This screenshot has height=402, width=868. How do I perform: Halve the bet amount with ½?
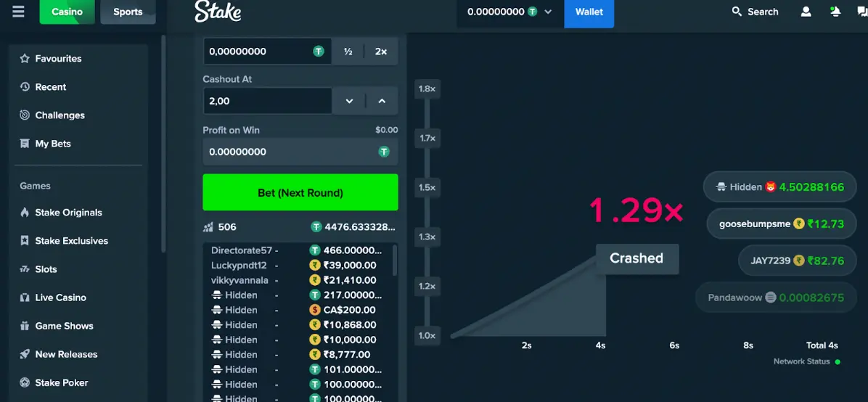tap(348, 52)
